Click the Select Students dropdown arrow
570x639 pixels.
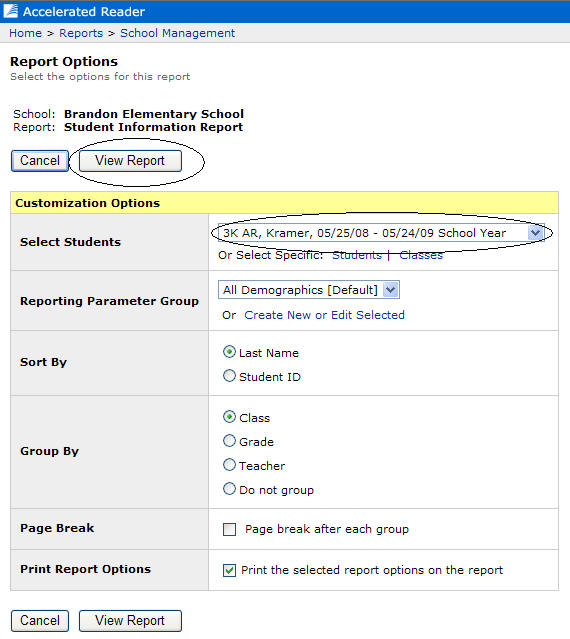535,233
